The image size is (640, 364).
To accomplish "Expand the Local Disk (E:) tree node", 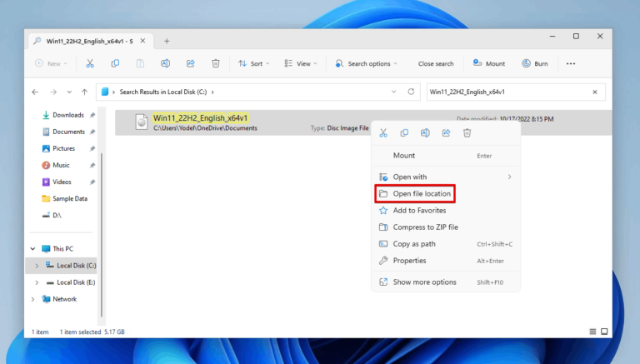I will pos(37,282).
